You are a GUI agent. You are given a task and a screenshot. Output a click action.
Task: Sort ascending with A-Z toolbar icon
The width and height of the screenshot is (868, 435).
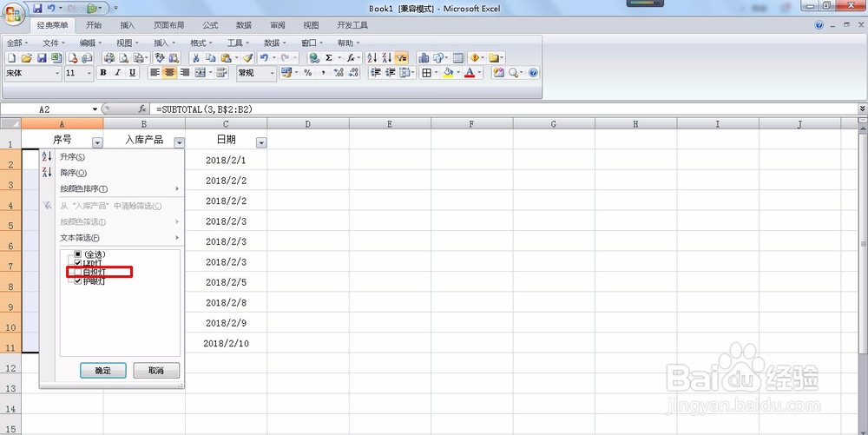[372, 57]
